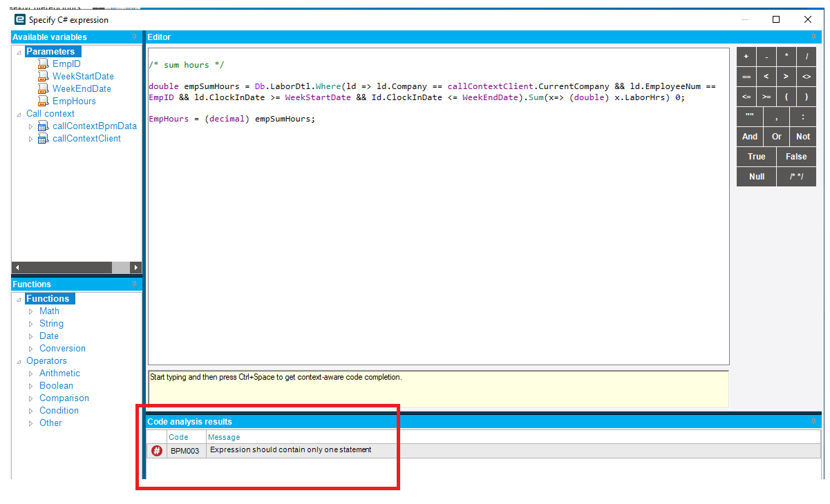Insert the Null literal

pyautogui.click(x=757, y=177)
